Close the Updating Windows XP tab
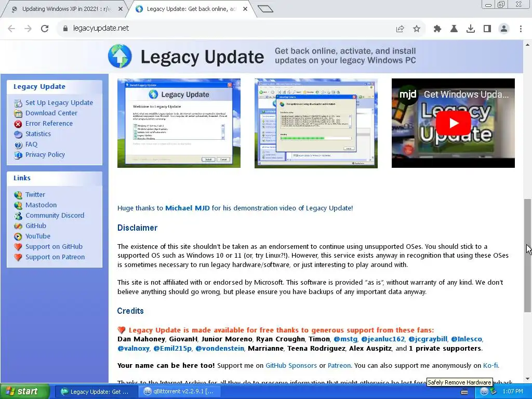The width and height of the screenshot is (532, 399). pyautogui.click(x=121, y=9)
